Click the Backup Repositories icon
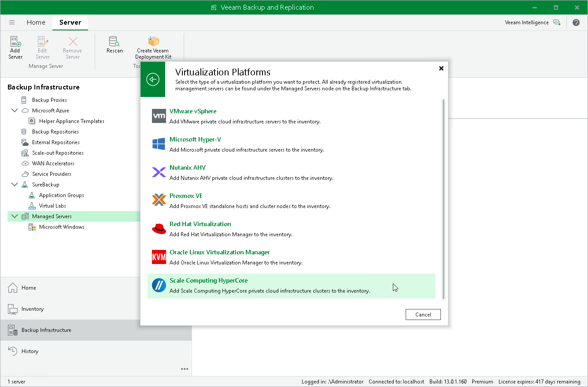 24,132
